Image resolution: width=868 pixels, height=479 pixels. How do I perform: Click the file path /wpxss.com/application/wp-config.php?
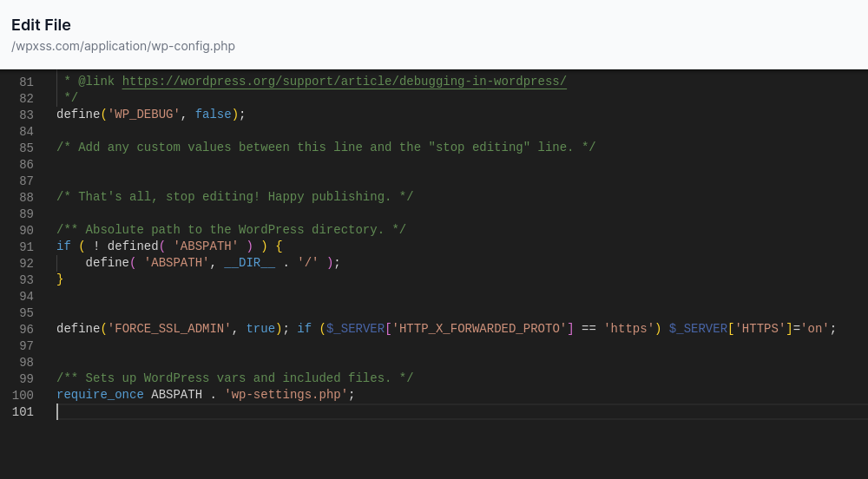(x=123, y=46)
